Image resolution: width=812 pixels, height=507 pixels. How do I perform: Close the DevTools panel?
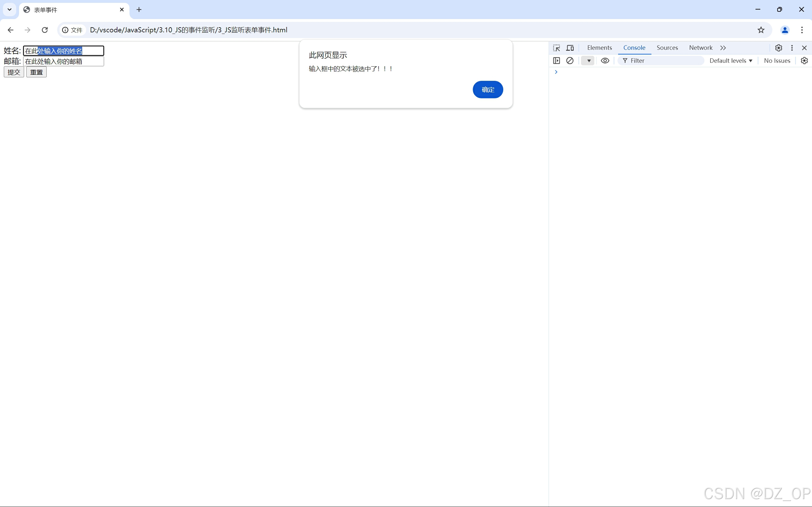coord(804,48)
